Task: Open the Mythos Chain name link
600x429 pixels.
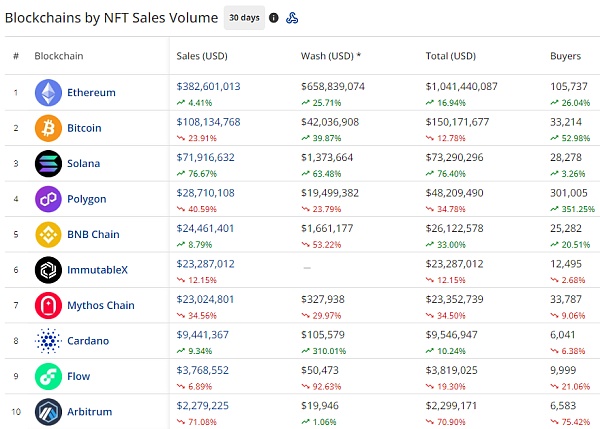Action: 101,305
